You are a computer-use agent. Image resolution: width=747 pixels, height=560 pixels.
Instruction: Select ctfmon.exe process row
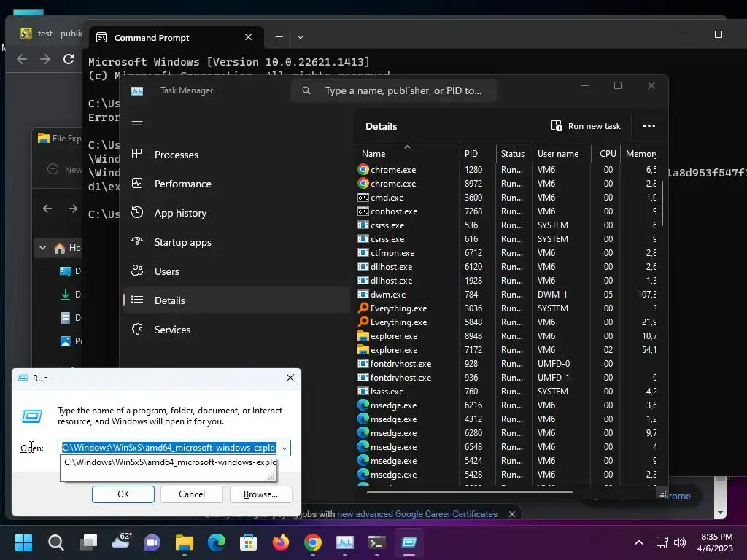(x=508, y=253)
